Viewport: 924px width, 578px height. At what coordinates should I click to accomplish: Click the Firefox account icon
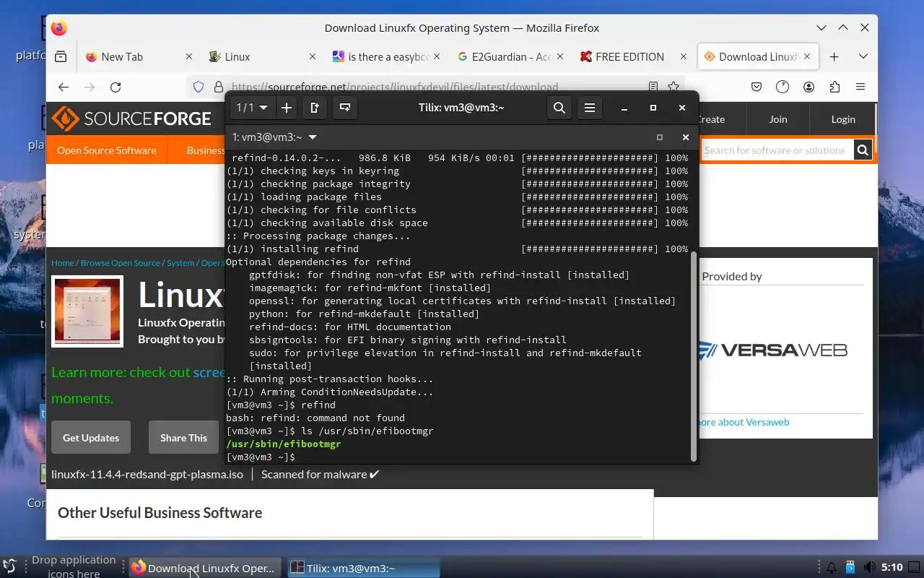tap(808, 87)
